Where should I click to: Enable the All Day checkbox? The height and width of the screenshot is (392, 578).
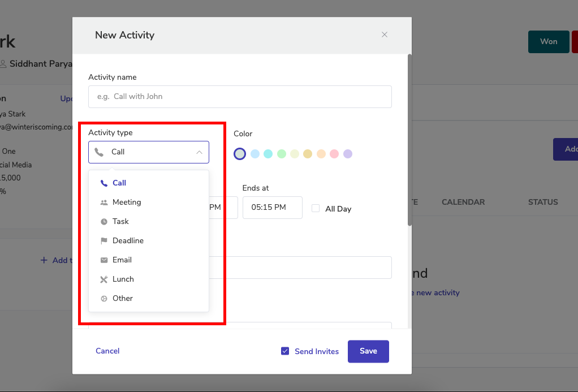[x=316, y=208]
